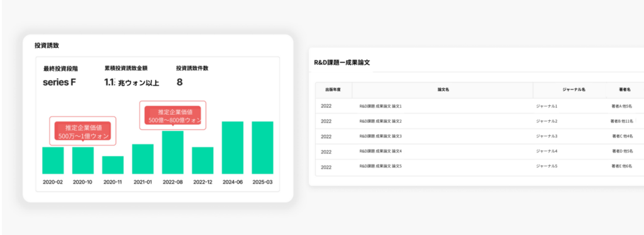Select the 2020-11 chart bar
This screenshot has width=644, height=235.
pos(113,165)
